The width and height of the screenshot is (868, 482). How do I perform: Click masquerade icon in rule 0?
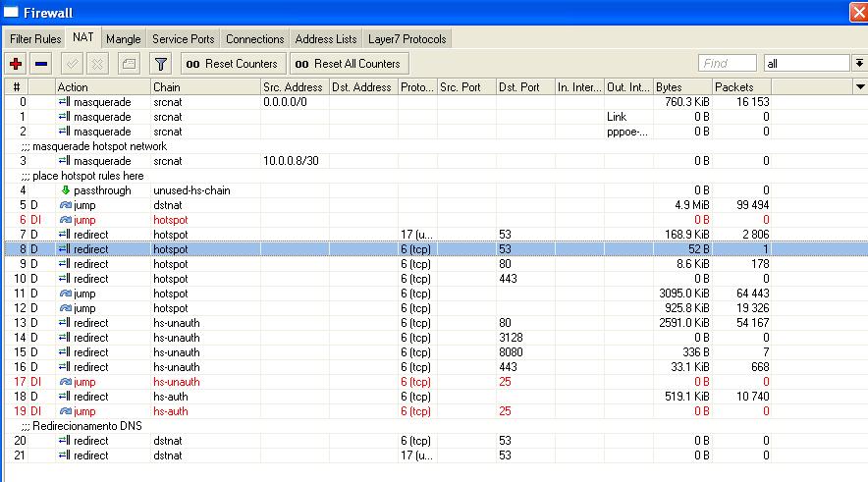tap(65, 102)
